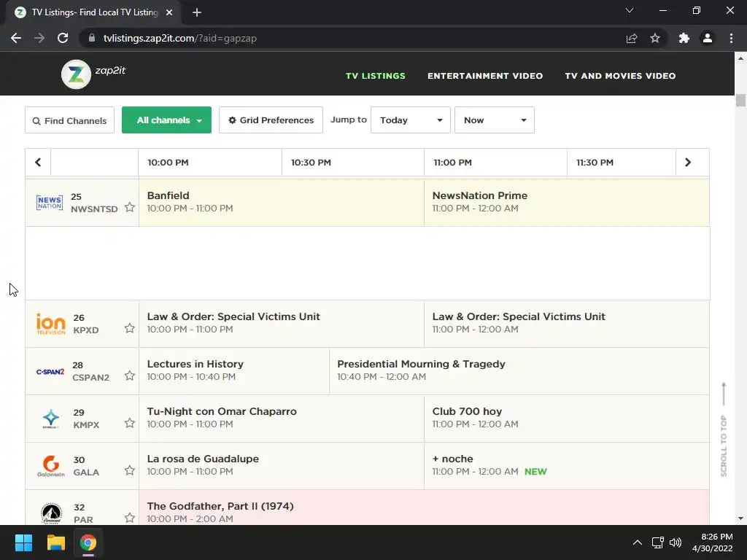View site security lock info
This screenshot has width=747, height=560.
pos(92,38)
